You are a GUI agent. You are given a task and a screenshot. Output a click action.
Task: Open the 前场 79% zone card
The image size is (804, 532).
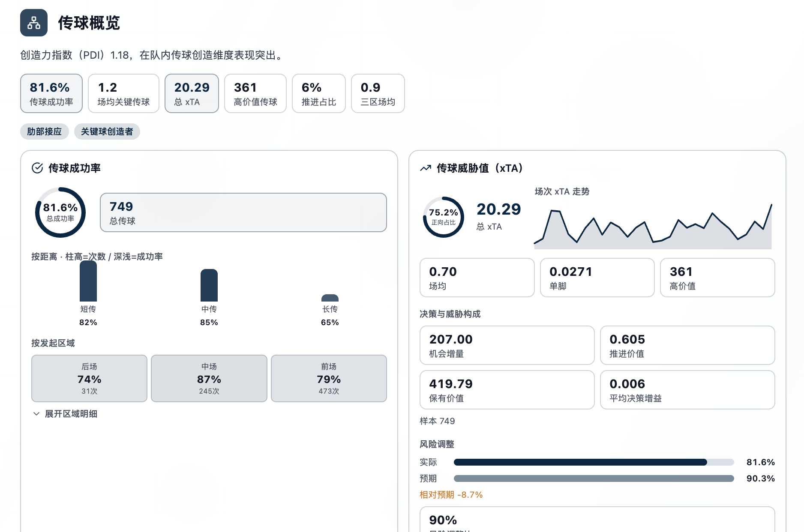point(329,378)
